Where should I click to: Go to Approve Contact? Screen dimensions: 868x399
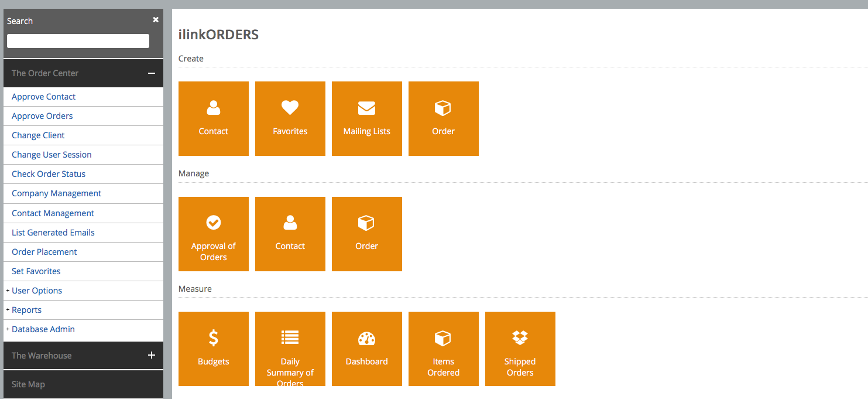tap(44, 97)
